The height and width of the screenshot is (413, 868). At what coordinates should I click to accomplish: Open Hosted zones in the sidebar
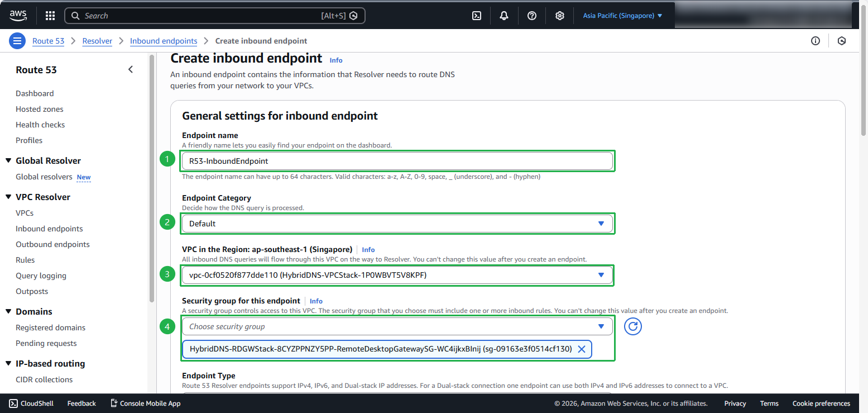point(40,109)
